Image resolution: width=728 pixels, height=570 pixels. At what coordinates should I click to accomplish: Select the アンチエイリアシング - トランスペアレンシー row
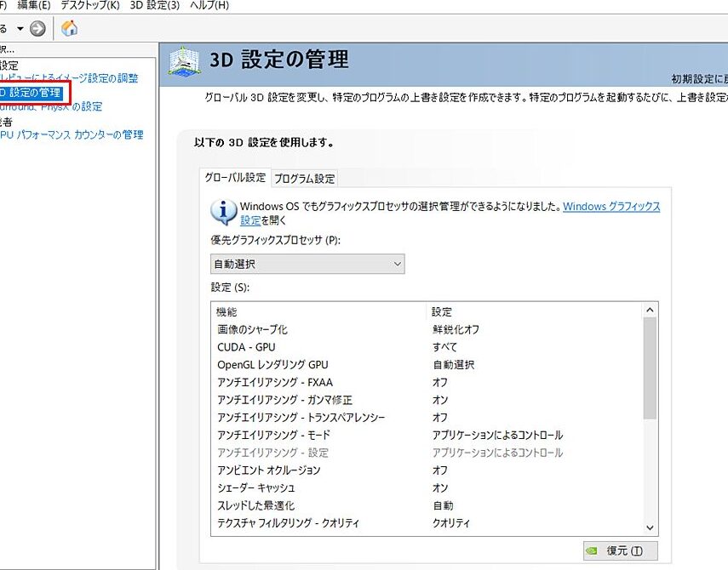pos(427,418)
